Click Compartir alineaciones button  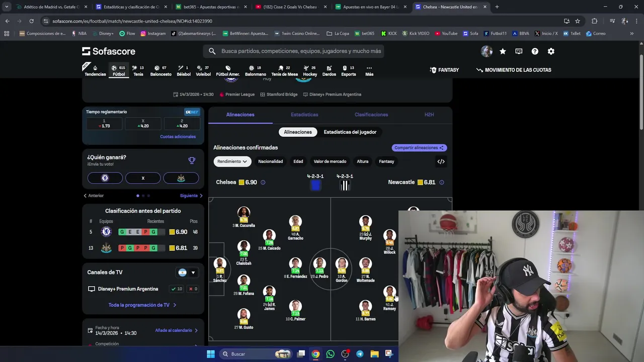(x=419, y=148)
